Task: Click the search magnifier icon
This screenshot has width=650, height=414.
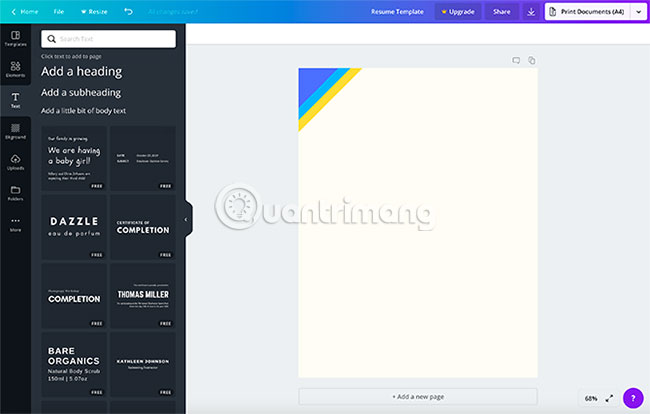Action: [x=51, y=39]
